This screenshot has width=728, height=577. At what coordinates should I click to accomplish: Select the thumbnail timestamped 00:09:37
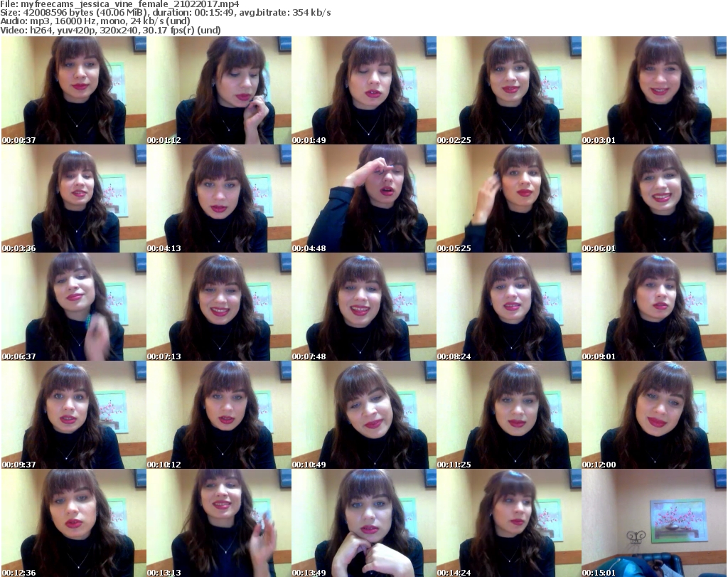tap(74, 415)
